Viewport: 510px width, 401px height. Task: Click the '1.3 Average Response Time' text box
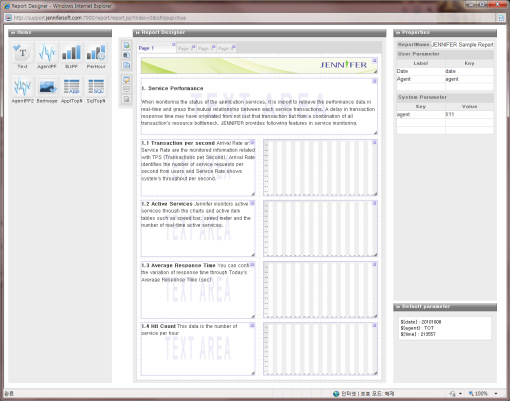click(x=198, y=290)
